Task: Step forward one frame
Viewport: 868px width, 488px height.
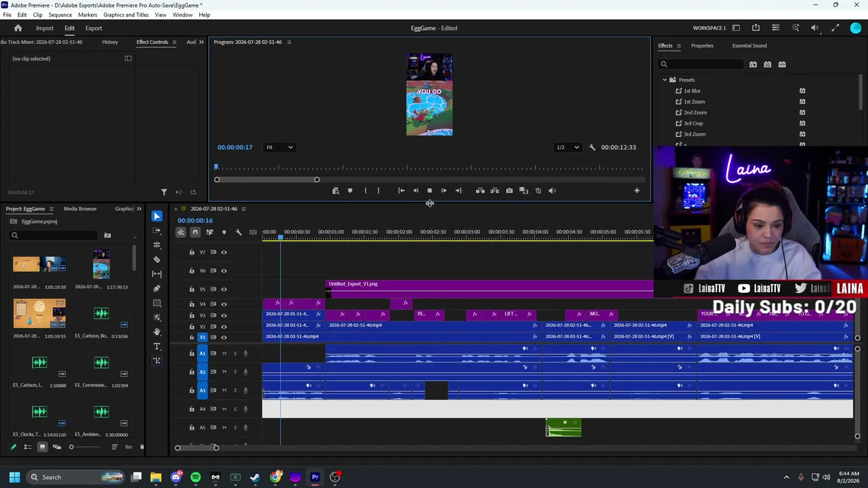Action: coord(443,190)
